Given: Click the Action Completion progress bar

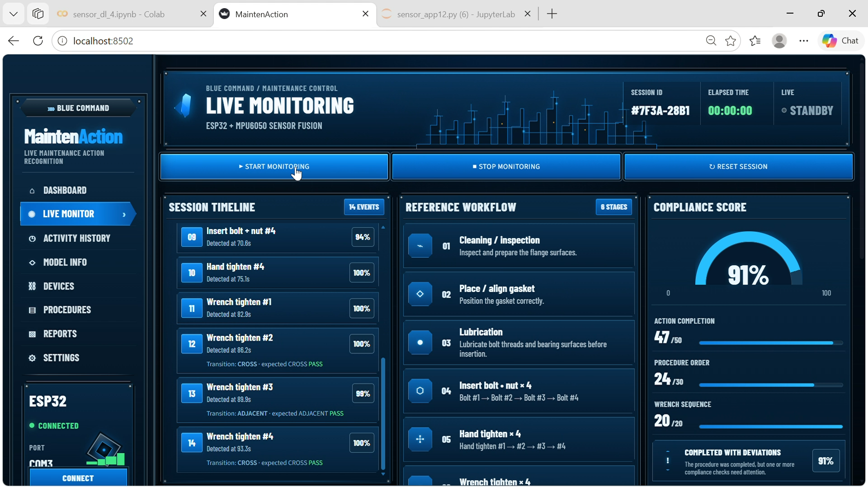Looking at the screenshot, I should 771,343.
